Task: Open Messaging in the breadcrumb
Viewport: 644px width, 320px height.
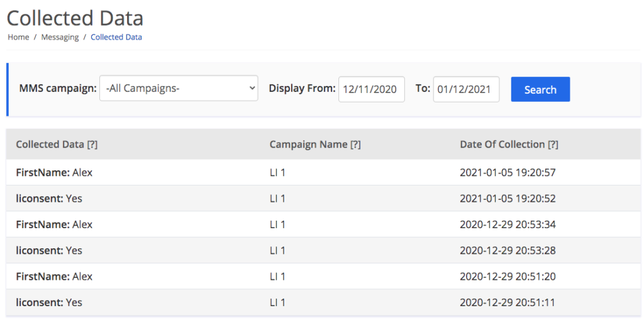Action: point(60,37)
